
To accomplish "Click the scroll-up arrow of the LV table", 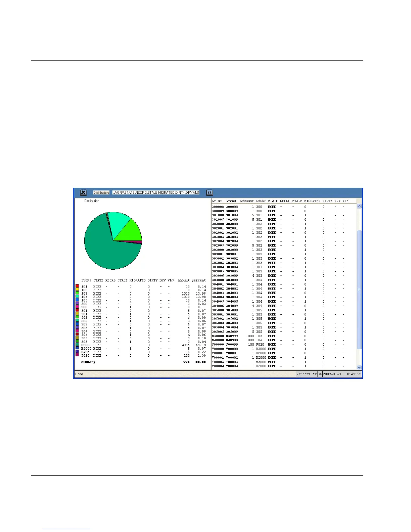I will [359, 206].
